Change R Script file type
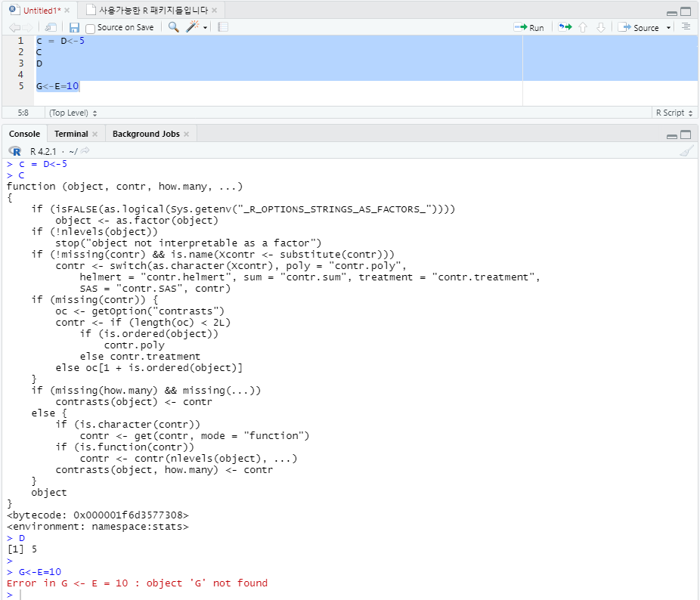Screen dimensions: 700x600 coord(674,113)
